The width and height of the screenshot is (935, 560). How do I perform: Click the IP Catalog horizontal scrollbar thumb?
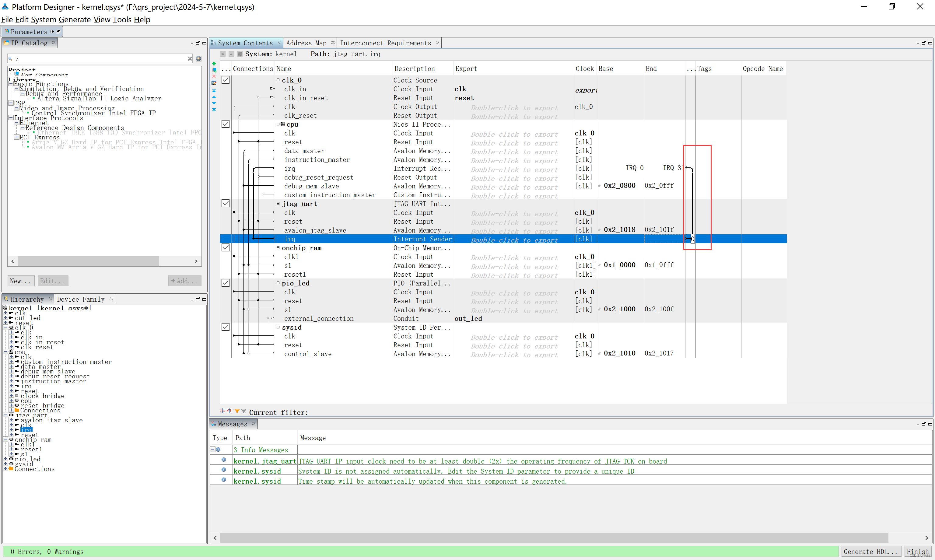88,261
